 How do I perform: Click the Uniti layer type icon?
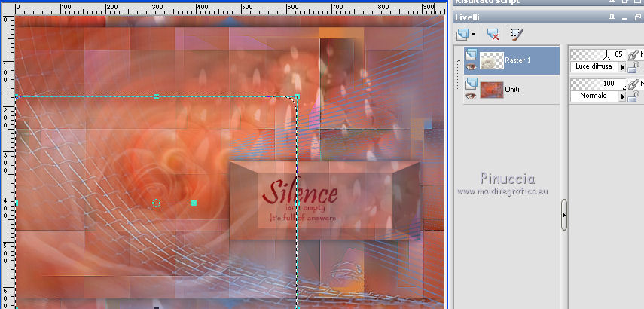click(x=471, y=84)
